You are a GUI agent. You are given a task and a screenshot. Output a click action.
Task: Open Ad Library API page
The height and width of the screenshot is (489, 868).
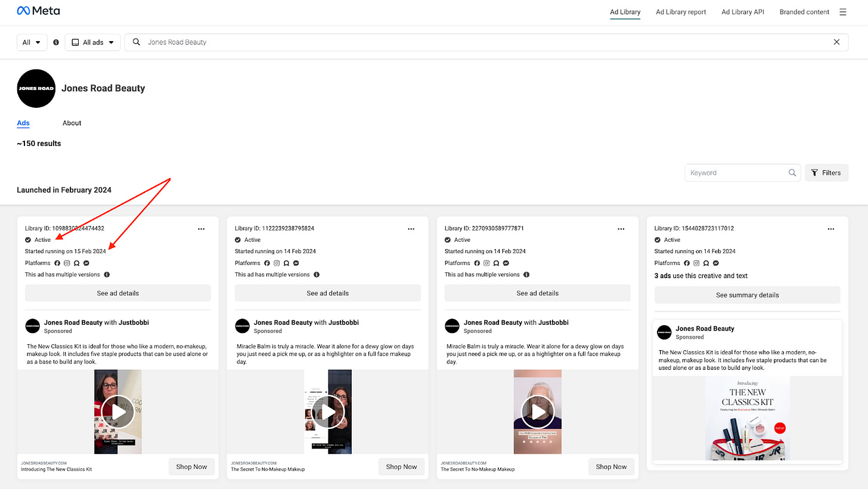(x=743, y=12)
